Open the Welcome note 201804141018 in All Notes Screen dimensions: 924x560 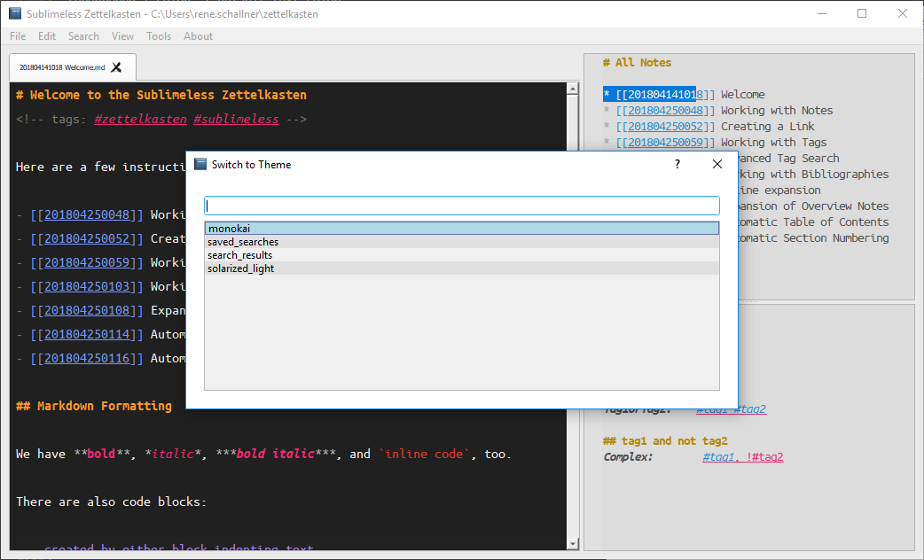[x=665, y=94]
